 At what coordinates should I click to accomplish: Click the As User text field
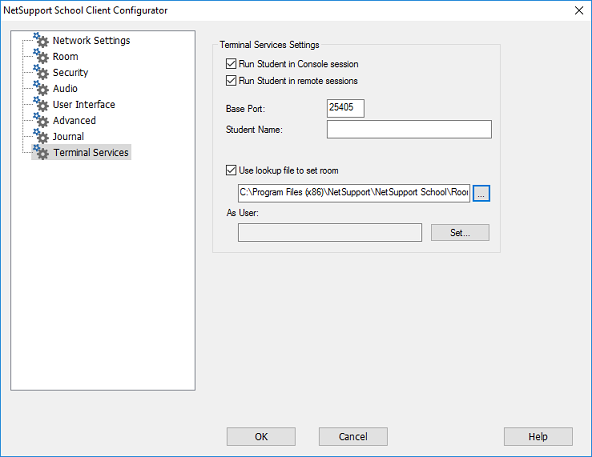330,232
